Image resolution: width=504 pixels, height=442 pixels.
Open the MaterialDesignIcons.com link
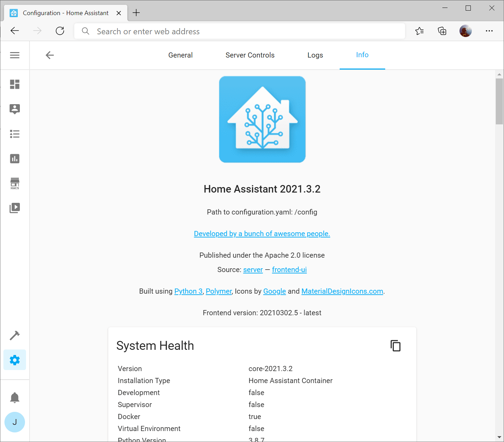tap(342, 291)
